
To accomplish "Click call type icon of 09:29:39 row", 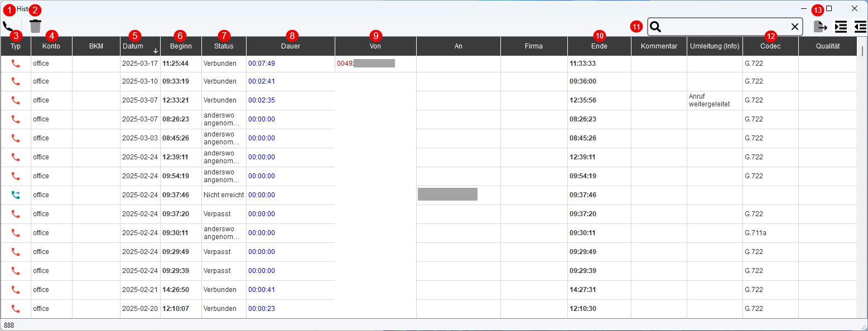I will pyautogui.click(x=16, y=271).
